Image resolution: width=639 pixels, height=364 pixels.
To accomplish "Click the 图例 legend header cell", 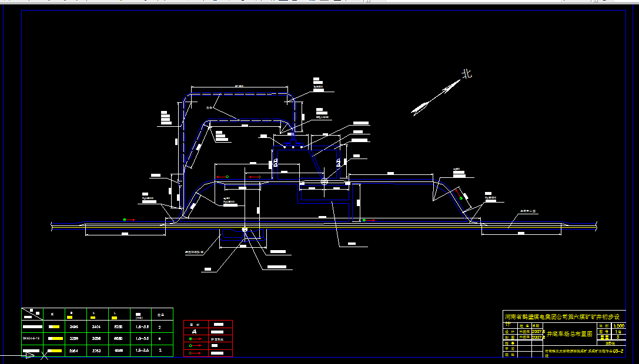I will pyautogui.click(x=195, y=325).
